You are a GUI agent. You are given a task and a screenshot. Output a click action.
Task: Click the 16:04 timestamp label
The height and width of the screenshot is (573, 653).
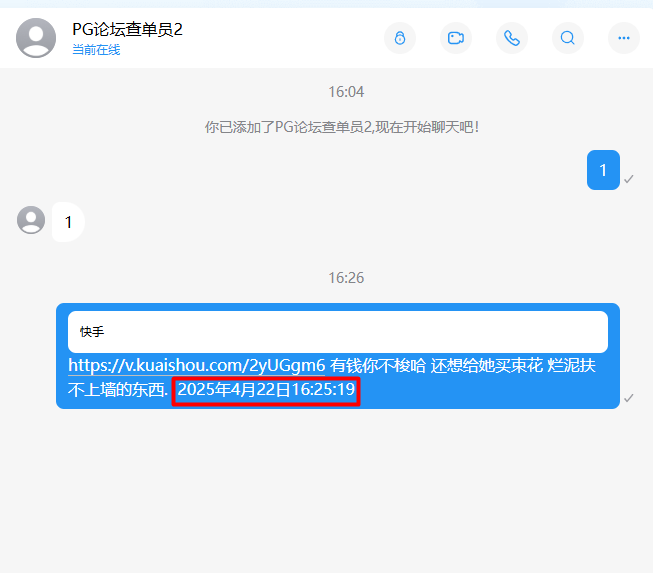pos(346,92)
